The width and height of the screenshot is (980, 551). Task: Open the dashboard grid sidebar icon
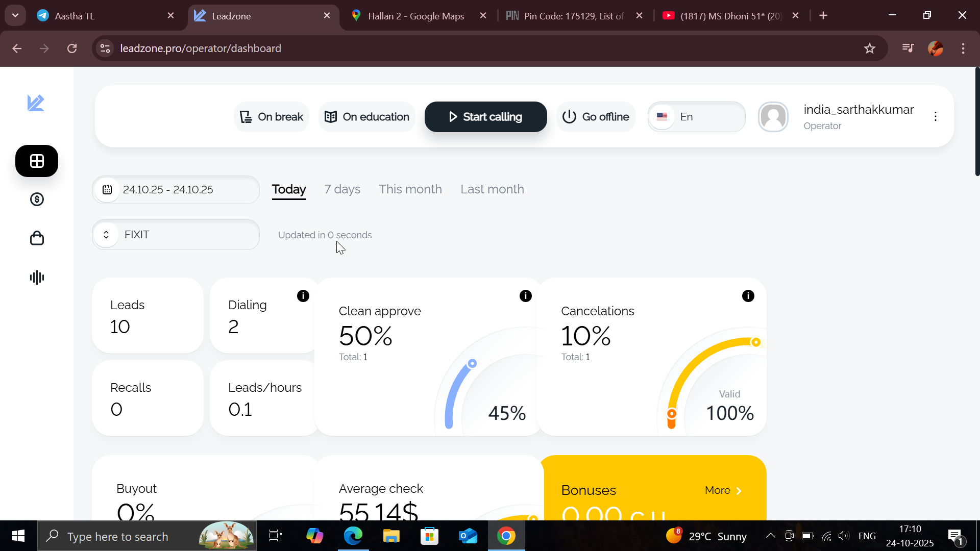[37, 161]
